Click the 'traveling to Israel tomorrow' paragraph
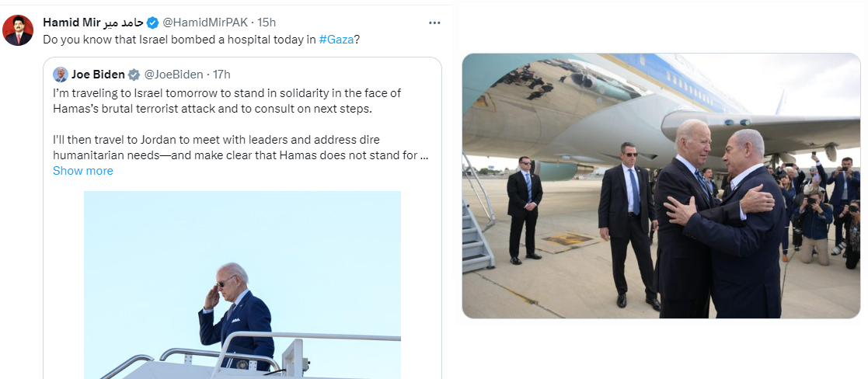868x379 pixels. click(227, 100)
